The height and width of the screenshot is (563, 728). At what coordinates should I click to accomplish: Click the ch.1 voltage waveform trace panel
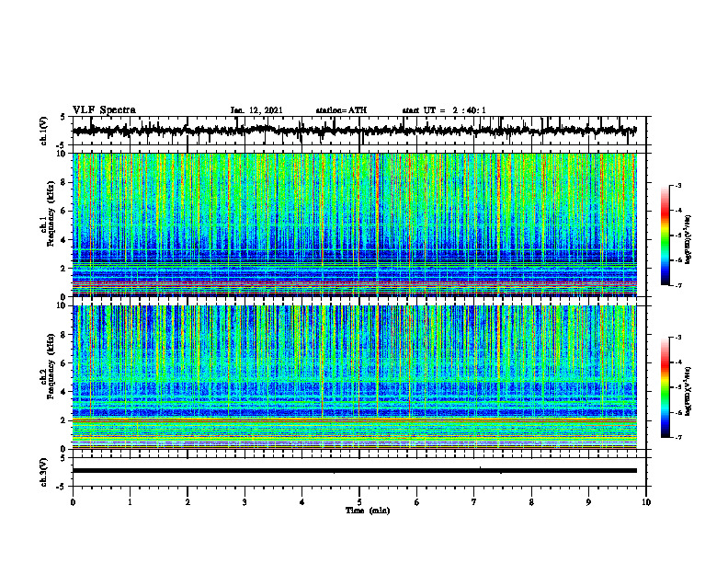359,131
